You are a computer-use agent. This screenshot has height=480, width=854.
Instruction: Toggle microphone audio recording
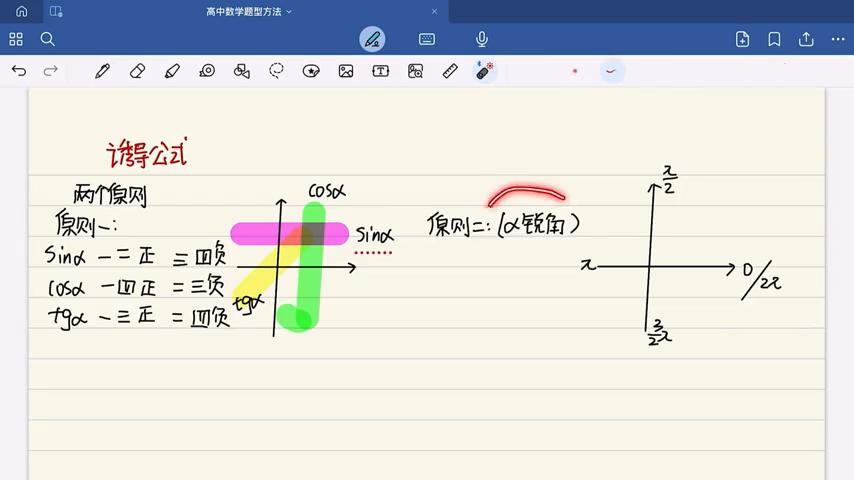click(482, 39)
